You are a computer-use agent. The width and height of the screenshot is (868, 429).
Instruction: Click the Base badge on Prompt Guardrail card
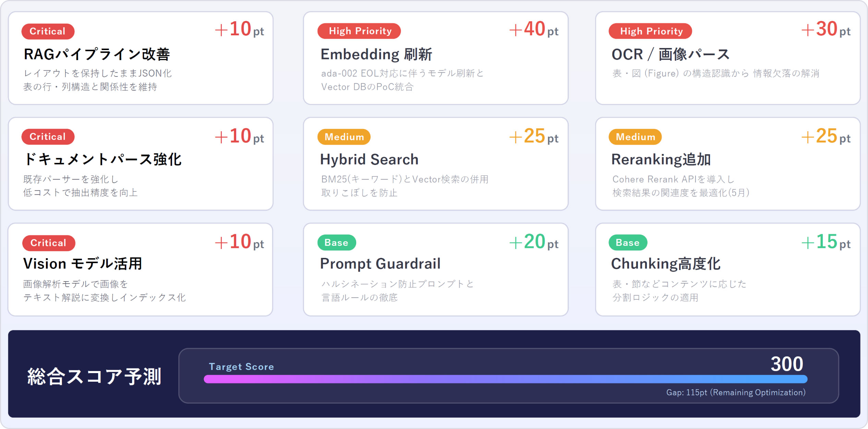(337, 242)
